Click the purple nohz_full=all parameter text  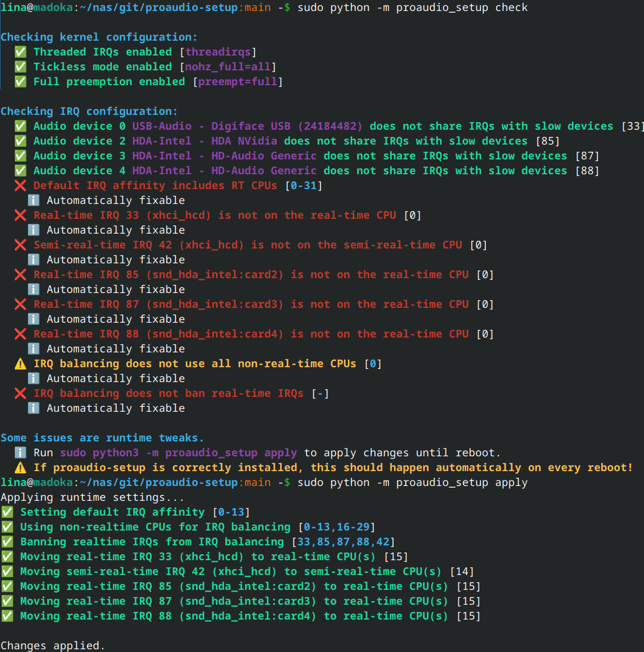[228, 67]
